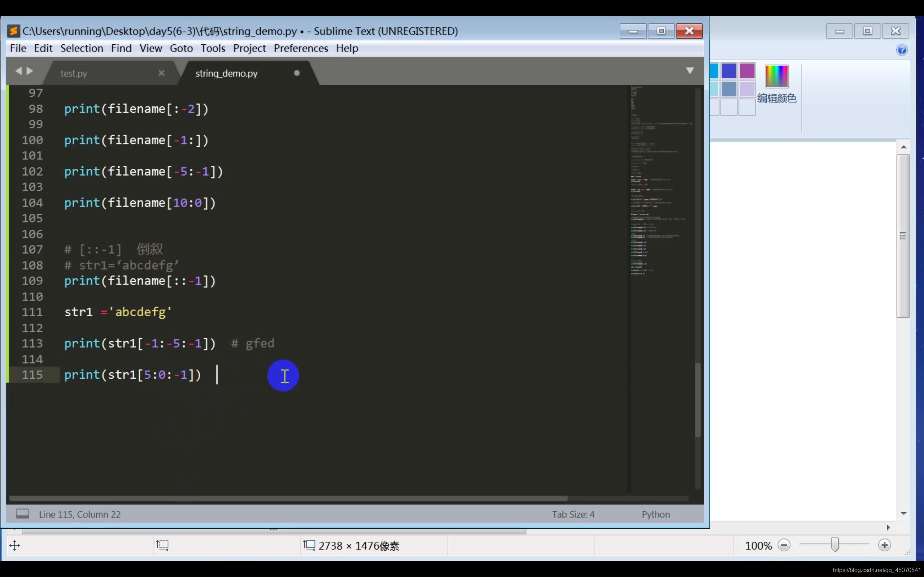Viewport: 924px width, 577px height.
Task: Select the indigo blue color swatch
Action: point(728,71)
